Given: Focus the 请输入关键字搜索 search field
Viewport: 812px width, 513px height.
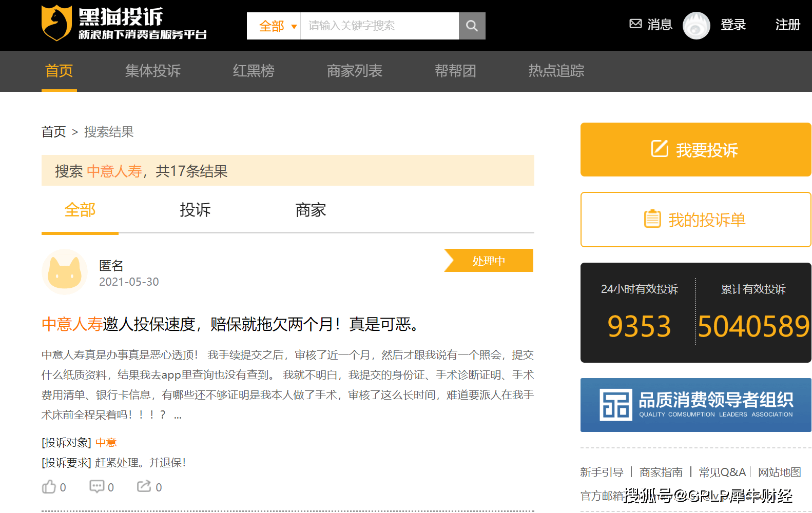Looking at the screenshot, I should (x=379, y=26).
